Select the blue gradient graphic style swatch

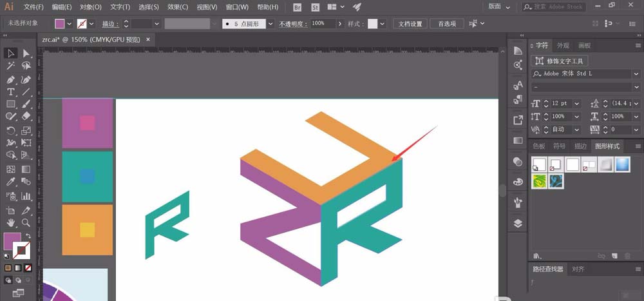click(623, 164)
